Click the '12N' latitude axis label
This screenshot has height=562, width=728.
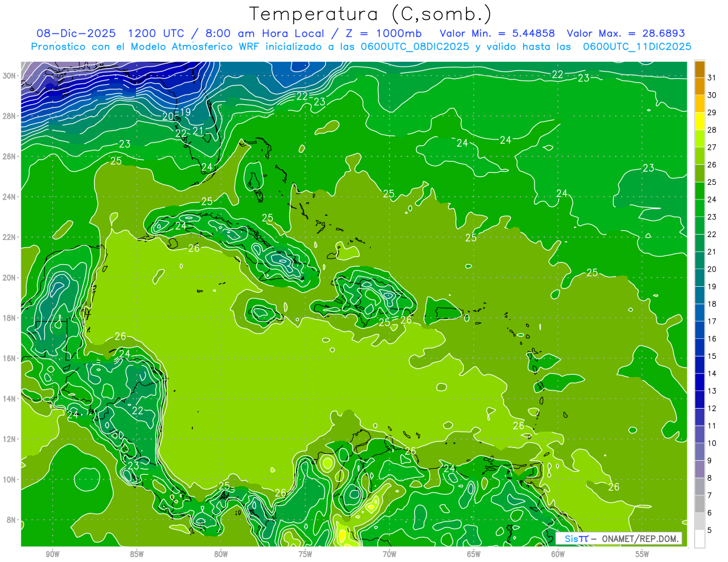[x=10, y=439]
